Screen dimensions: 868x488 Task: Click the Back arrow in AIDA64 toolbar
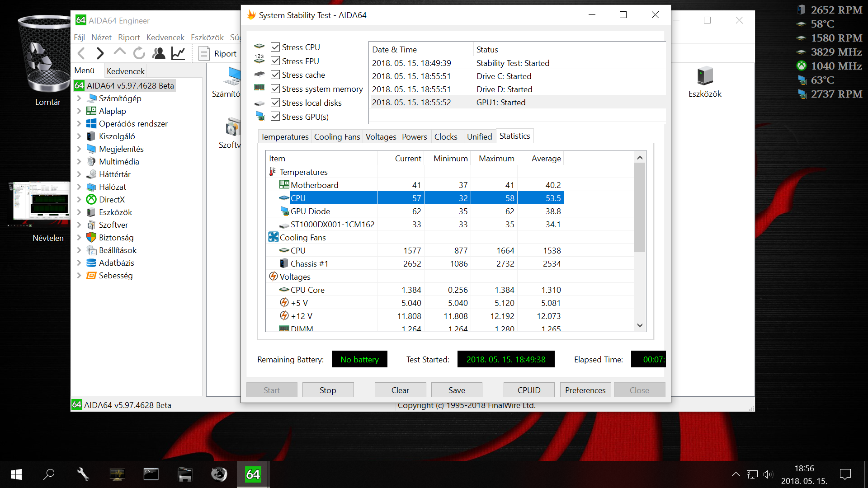81,53
